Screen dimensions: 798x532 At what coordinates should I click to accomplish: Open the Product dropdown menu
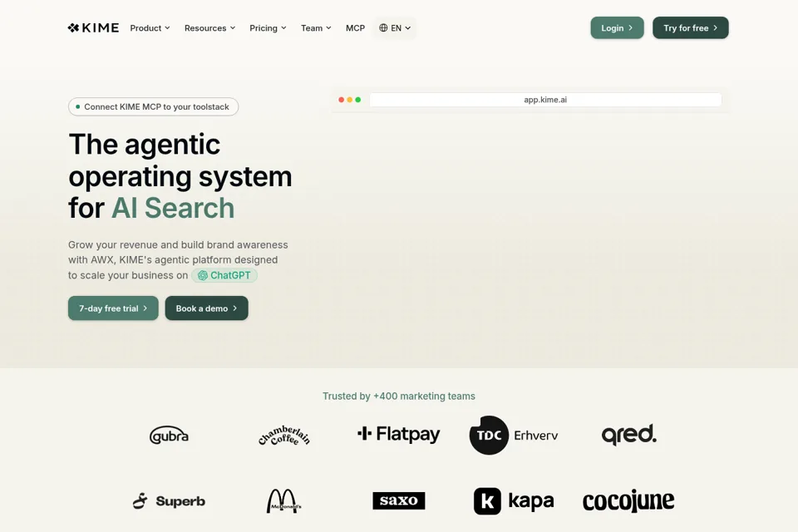(150, 28)
